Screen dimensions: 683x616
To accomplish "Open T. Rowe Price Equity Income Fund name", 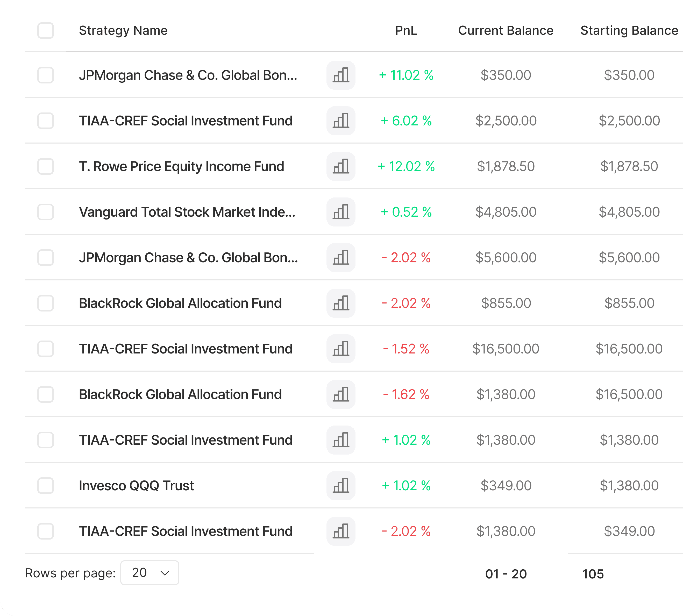I will [x=181, y=167].
